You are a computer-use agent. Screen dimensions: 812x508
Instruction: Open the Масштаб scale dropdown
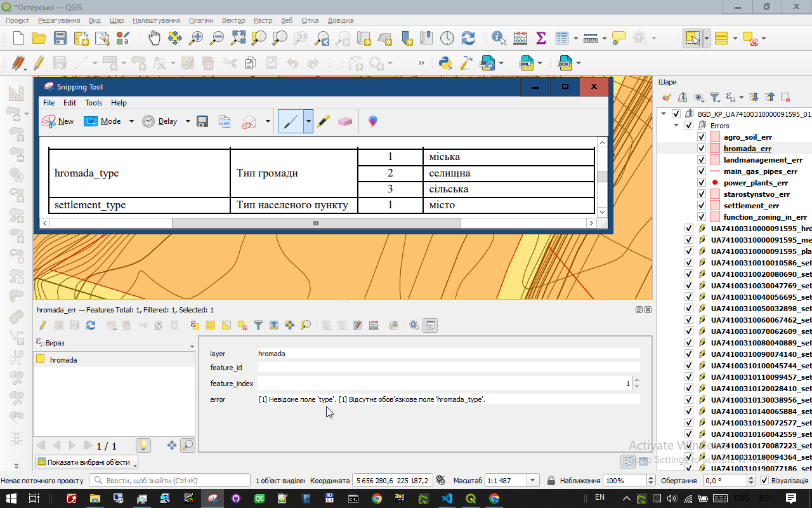[x=533, y=481]
